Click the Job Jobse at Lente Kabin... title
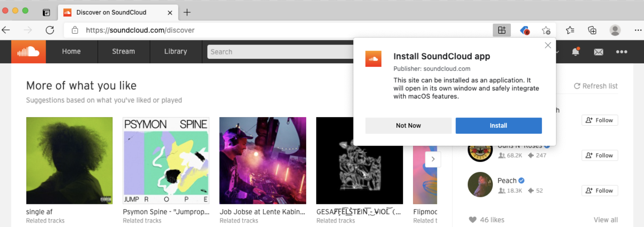Screen dimensions: 644x227 click(262, 212)
